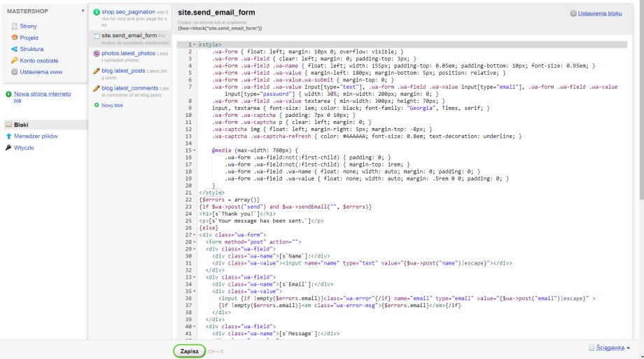Open Konto osobiste key item
The height and width of the screenshot is (359, 644).
(38, 60)
